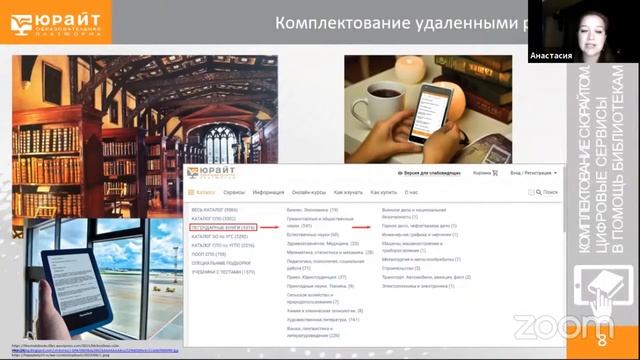
Task: Choose Педагогика, психология, социальная работа category
Action: pos(325,264)
